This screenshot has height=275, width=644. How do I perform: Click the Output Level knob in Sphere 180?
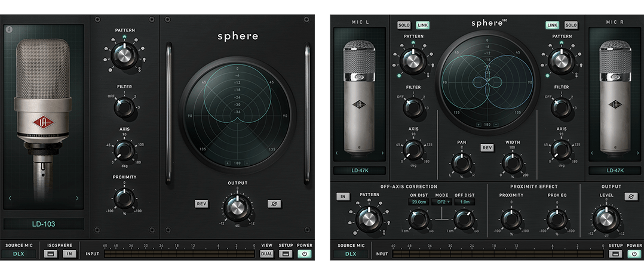(606, 220)
